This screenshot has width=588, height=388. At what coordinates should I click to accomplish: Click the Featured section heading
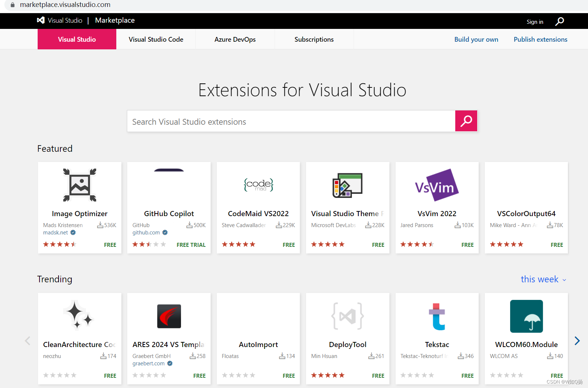tap(55, 148)
